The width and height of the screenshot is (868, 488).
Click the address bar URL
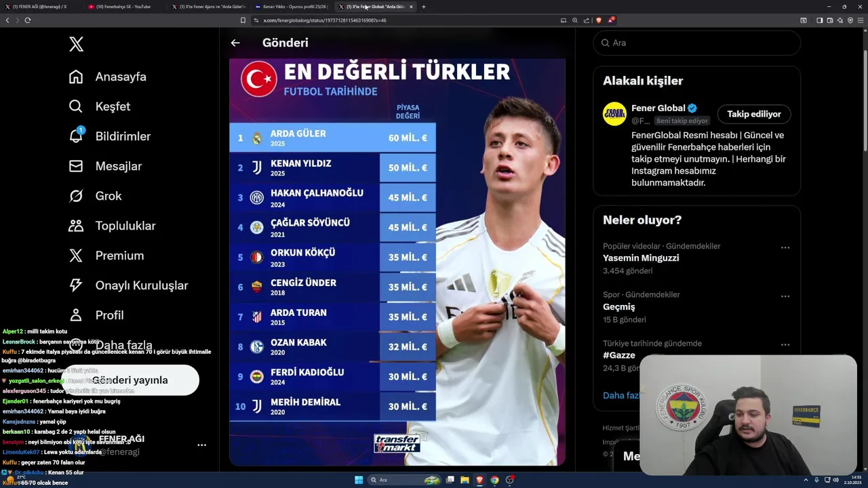tap(325, 20)
